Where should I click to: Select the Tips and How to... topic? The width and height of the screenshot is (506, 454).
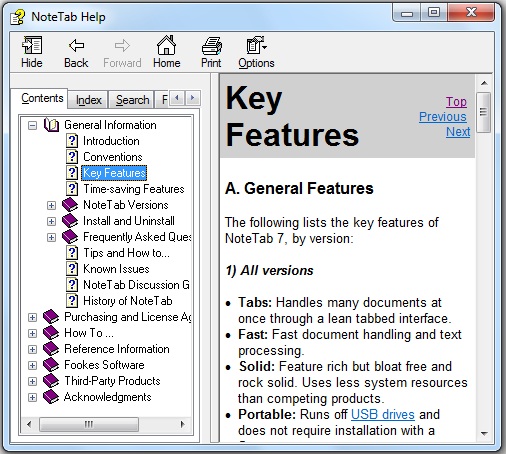pos(126,253)
